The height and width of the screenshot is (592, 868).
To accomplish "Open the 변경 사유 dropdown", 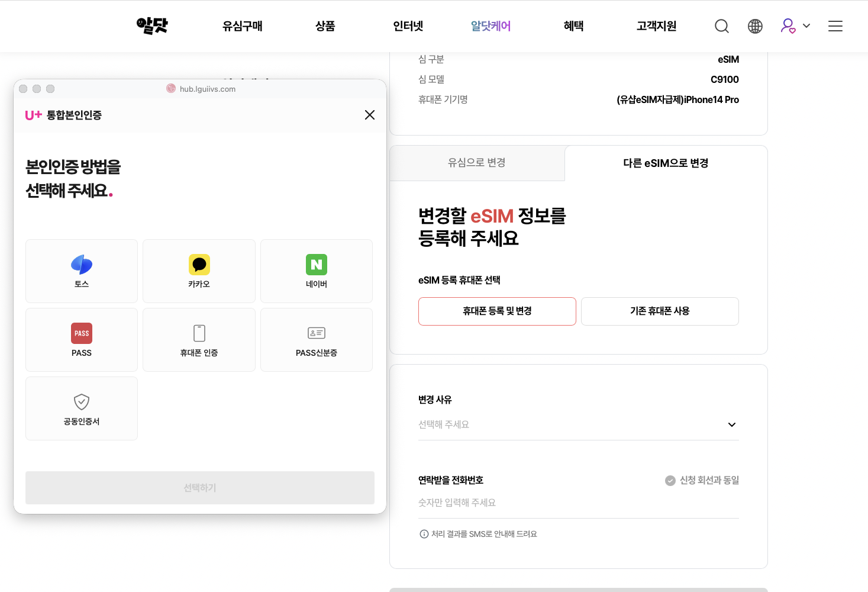I will pos(579,424).
